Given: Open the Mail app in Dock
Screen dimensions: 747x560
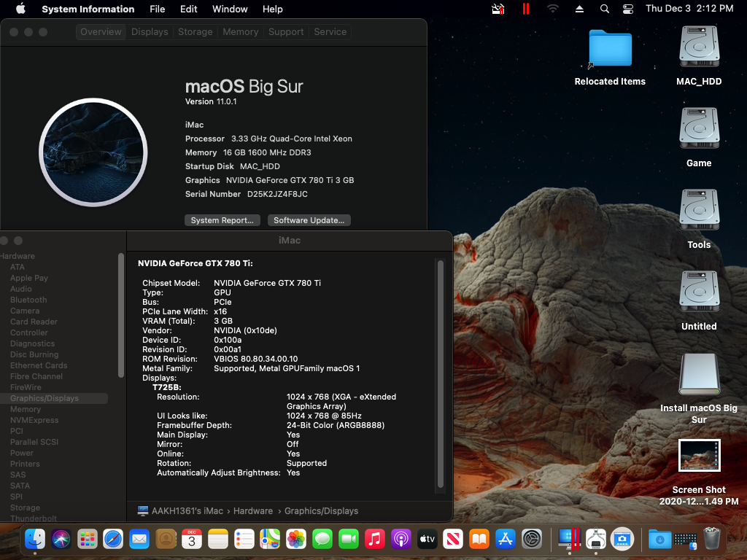Looking at the screenshot, I should [139, 540].
